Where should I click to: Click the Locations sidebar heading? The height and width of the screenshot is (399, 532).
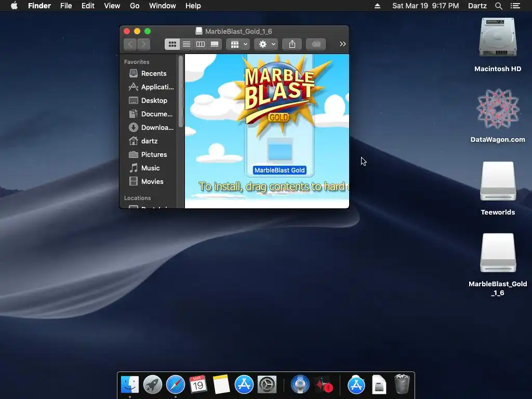tap(137, 198)
